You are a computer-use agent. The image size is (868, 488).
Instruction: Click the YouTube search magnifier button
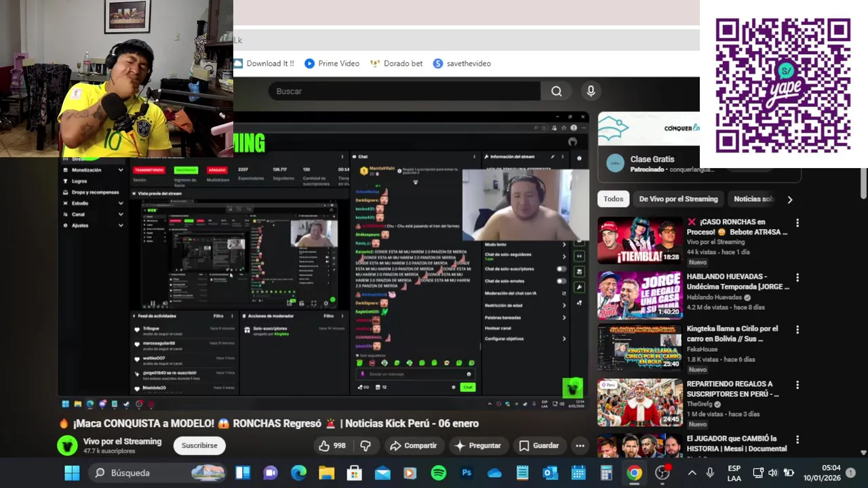557,91
